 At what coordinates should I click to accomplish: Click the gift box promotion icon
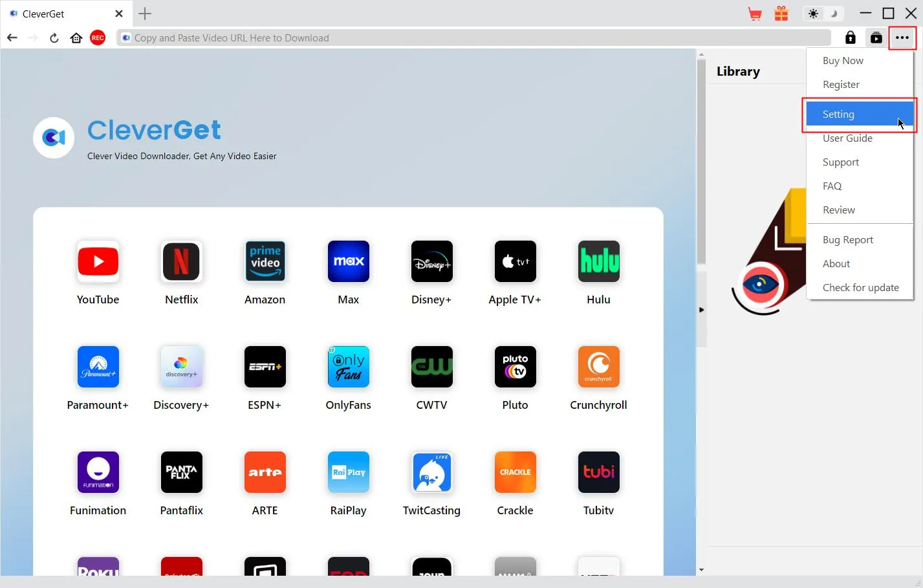coord(781,14)
